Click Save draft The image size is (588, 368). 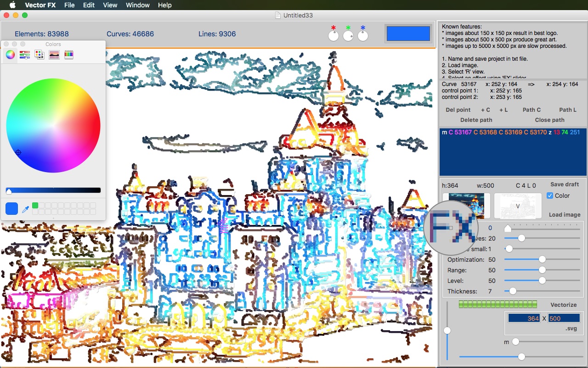(x=565, y=184)
